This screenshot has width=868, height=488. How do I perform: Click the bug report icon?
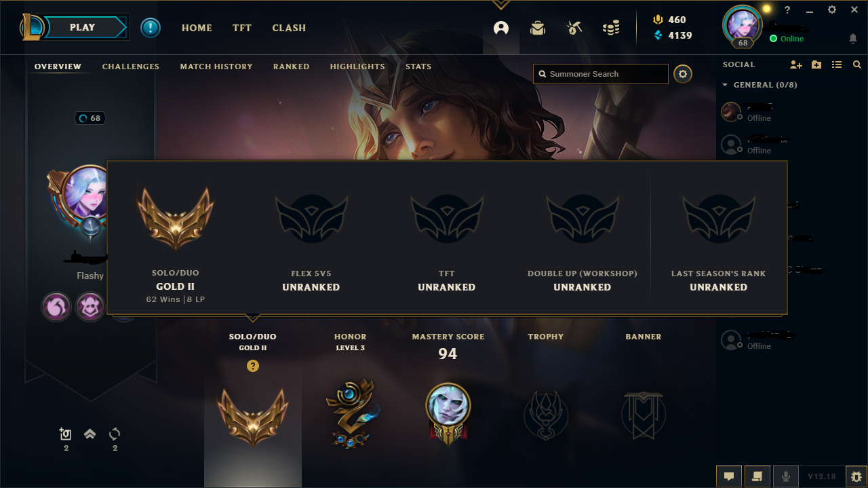tap(856, 476)
